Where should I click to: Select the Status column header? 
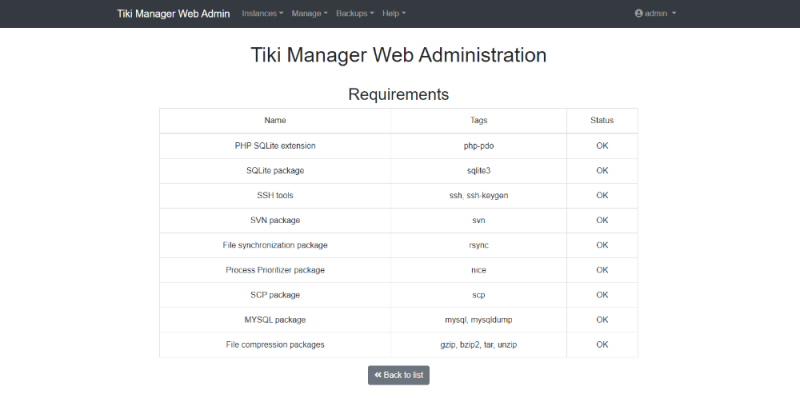coord(602,120)
